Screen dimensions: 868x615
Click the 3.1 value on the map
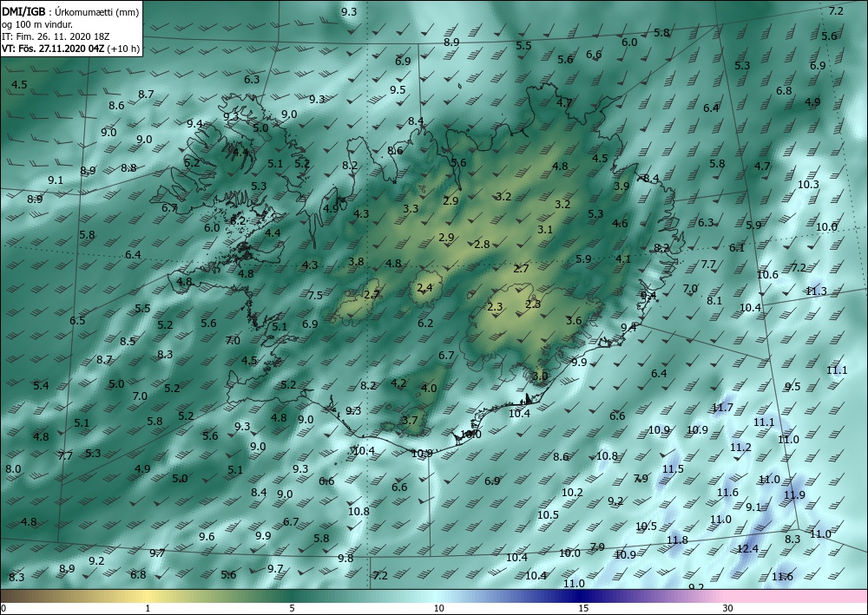(545, 229)
